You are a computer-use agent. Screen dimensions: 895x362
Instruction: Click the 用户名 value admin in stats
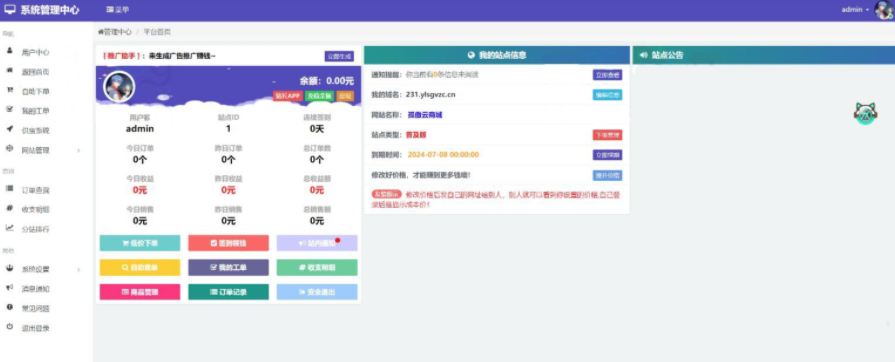pos(140,129)
